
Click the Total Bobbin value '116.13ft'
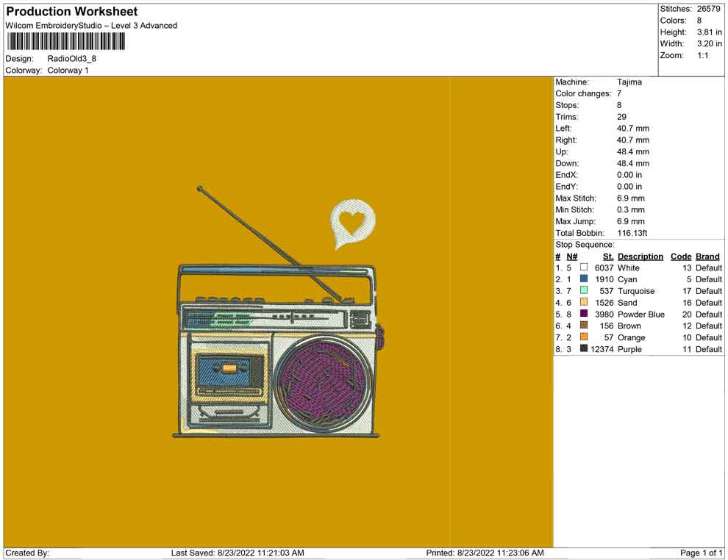click(x=632, y=233)
